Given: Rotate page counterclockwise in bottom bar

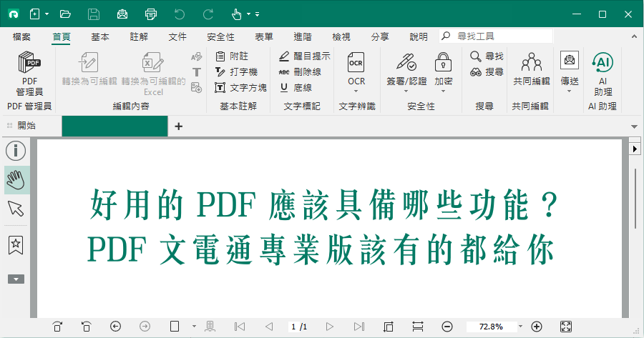Looking at the screenshot, I should (x=87, y=327).
